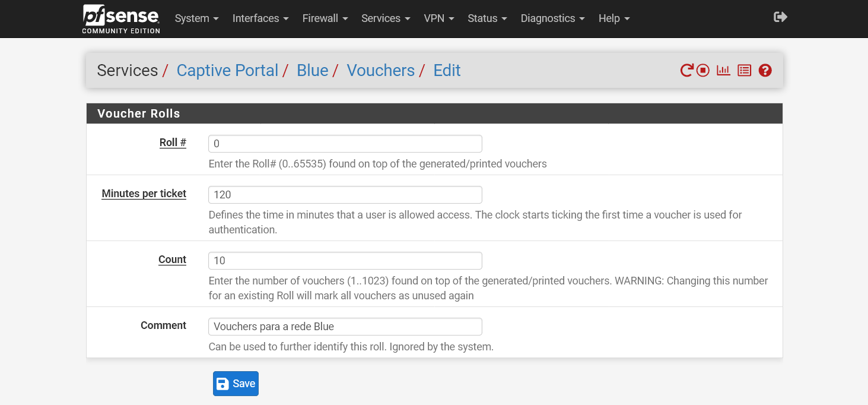868x405 pixels.
Task: Click inside the Roll # field
Action: [344, 143]
